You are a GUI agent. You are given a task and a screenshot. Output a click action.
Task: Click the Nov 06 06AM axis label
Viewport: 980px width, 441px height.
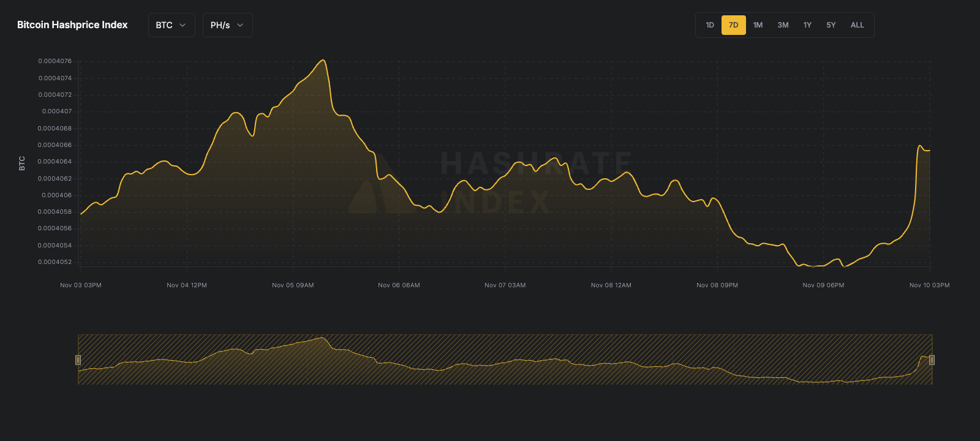click(x=399, y=285)
